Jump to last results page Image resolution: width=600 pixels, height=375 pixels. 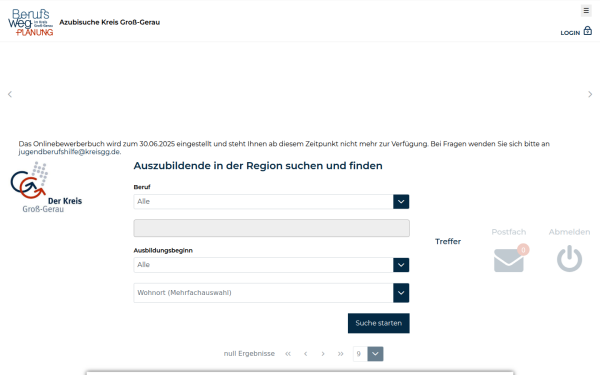(x=341, y=354)
